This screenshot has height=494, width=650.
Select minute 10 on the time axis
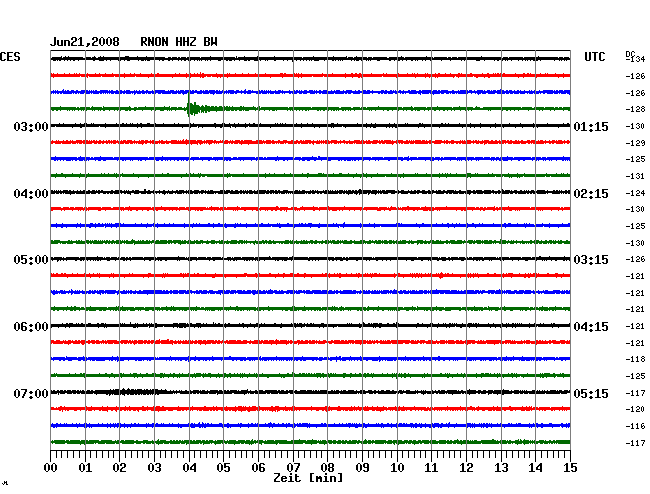coord(397,467)
